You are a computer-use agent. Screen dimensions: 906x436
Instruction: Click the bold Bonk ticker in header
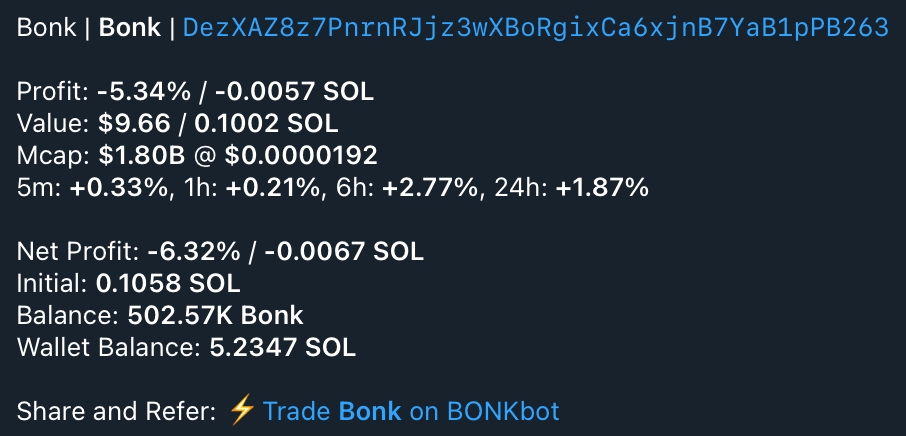(x=130, y=28)
